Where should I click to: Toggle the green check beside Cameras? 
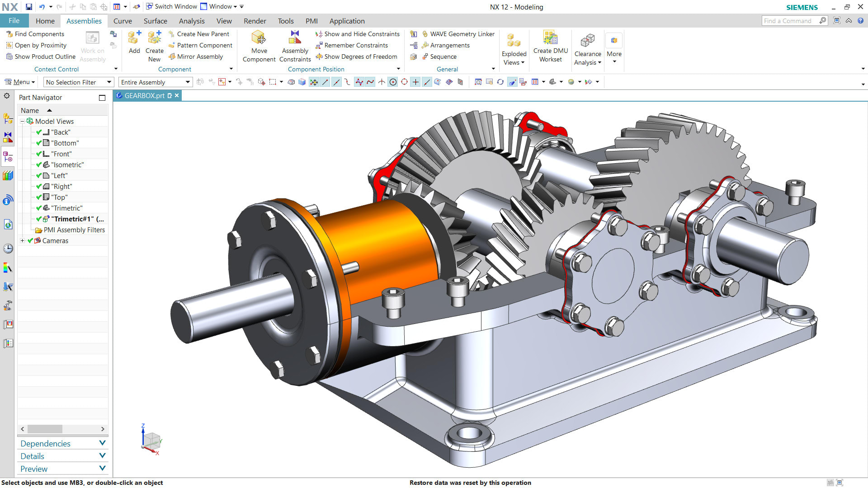tap(30, 241)
